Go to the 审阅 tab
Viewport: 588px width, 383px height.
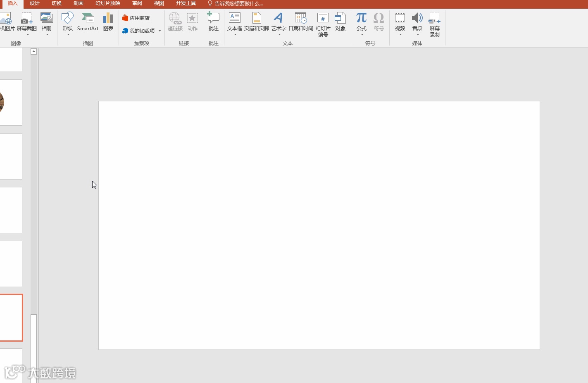137,4
